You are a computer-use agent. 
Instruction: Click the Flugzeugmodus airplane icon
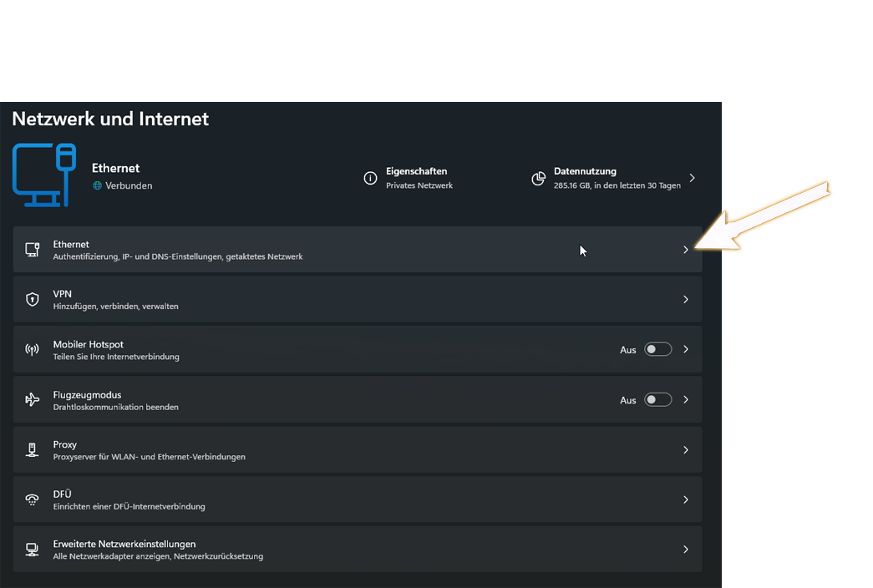pyautogui.click(x=32, y=399)
